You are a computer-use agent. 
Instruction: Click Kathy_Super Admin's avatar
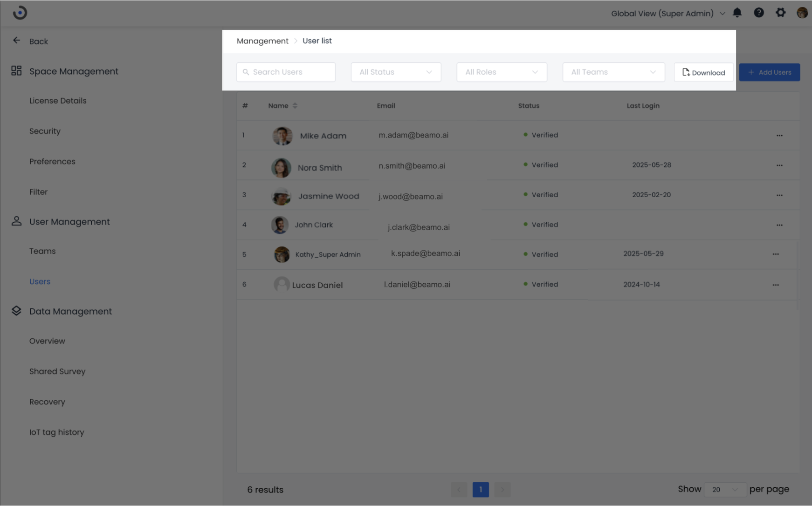pyautogui.click(x=282, y=254)
